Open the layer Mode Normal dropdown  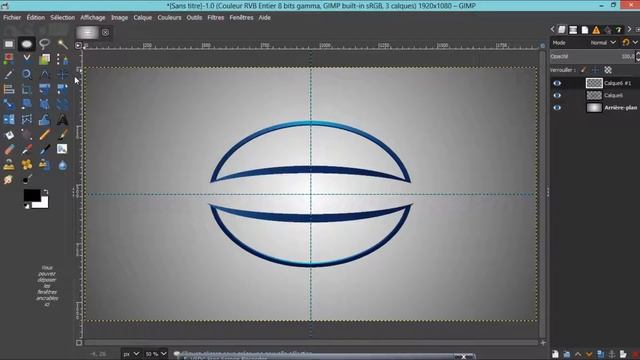click(x=603, y=43)
